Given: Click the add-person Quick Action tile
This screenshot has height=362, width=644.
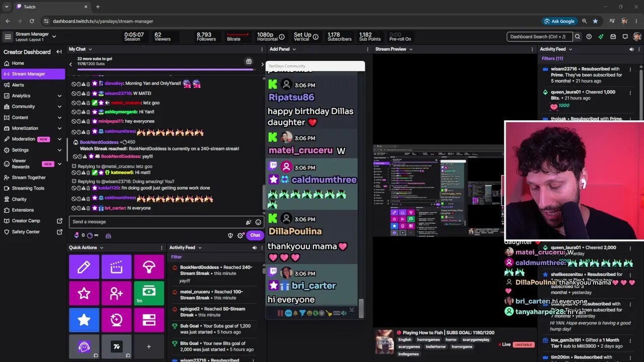Looking at the screenshot, I should (x=116, y=294).
